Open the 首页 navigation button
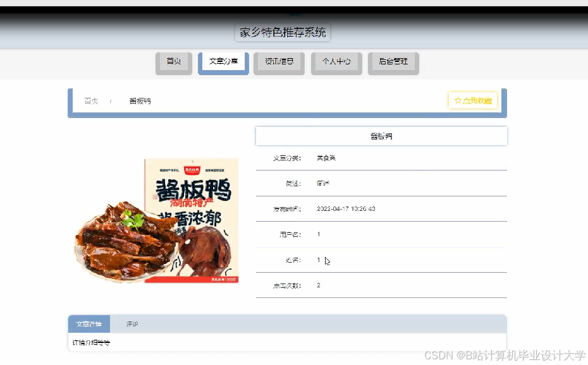The height and width of the screenshot is (365, 588). 174,63
